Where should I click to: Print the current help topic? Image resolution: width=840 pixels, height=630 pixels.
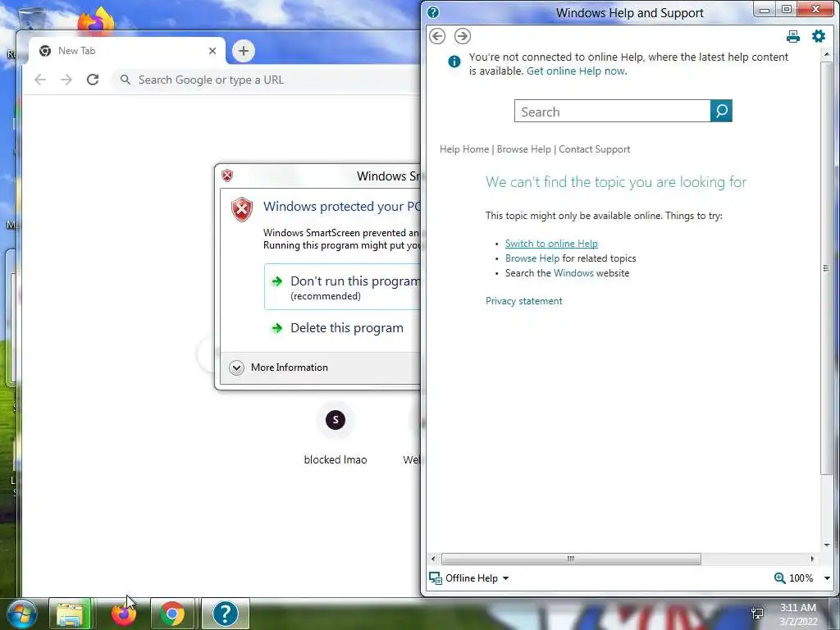point(793,36)
